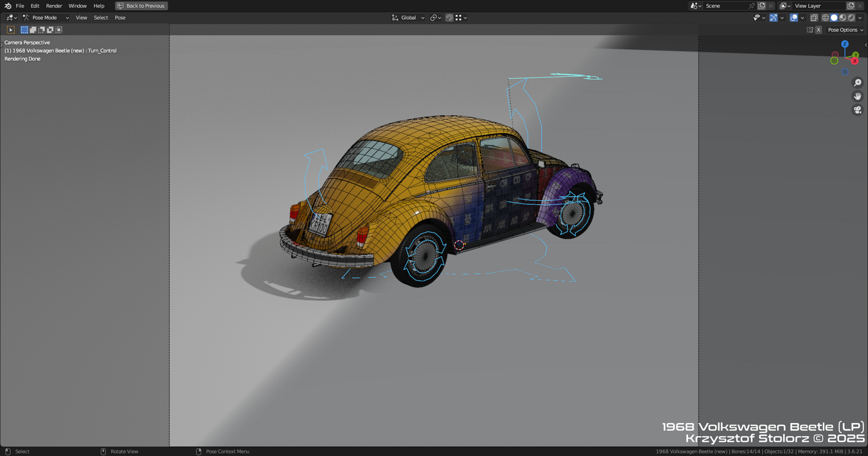Click the zoom view magnifier icon

(858, 83)
